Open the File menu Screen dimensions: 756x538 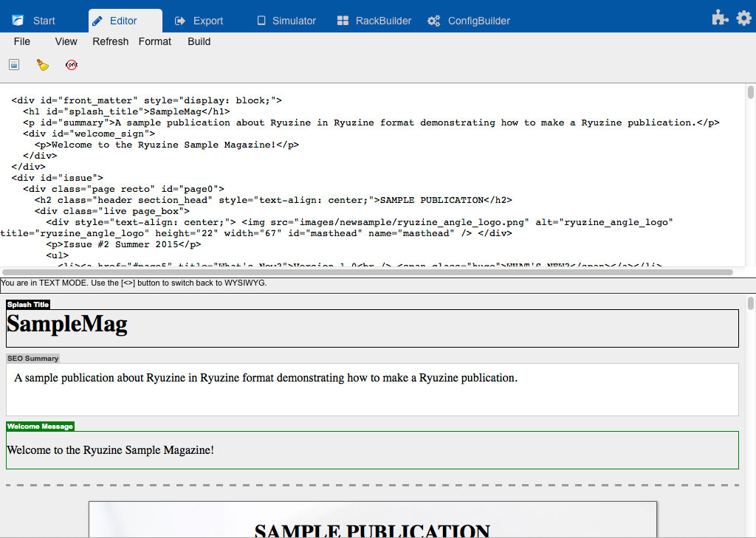22,41
